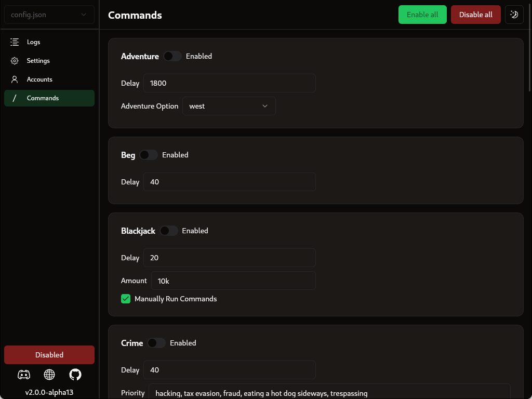This screenshot has height=399, width=532.
Task: Open the GitHub repository icon
Action: (75, 375)
